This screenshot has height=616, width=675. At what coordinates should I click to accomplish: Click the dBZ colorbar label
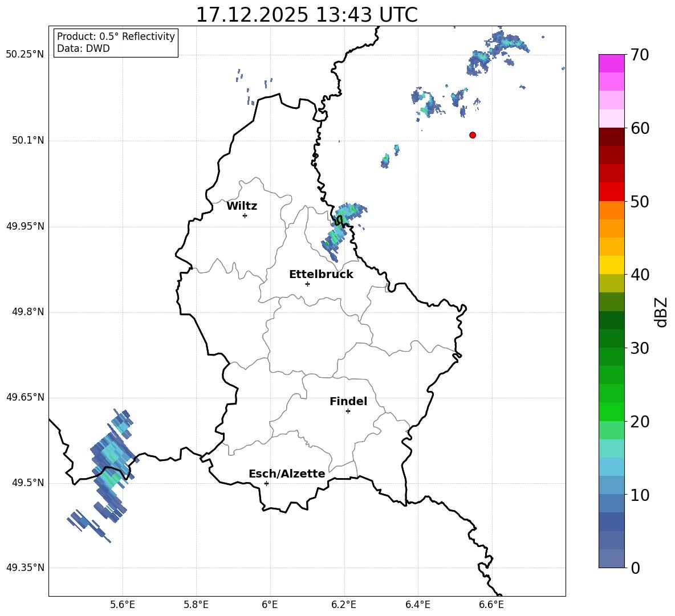click(661, 312)
